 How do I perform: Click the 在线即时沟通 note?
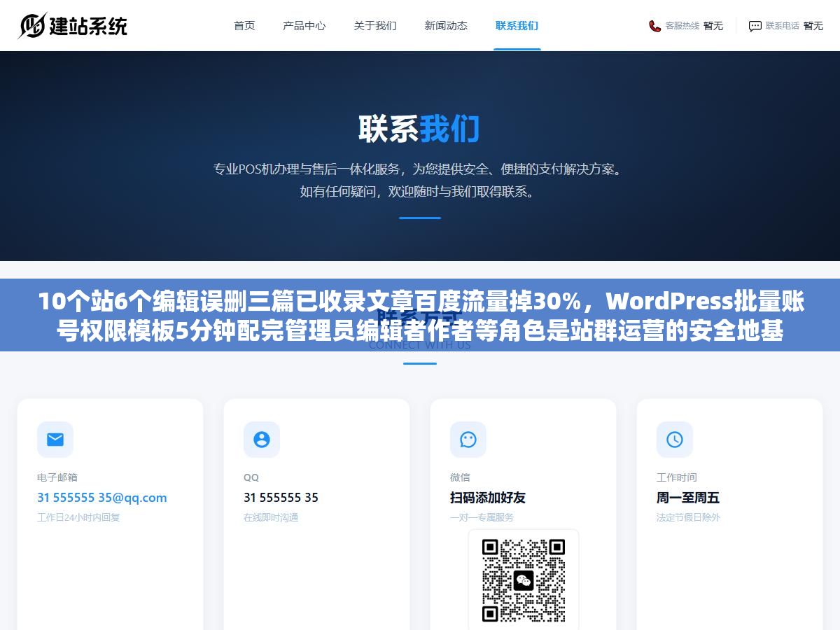(x=271, y=517)
